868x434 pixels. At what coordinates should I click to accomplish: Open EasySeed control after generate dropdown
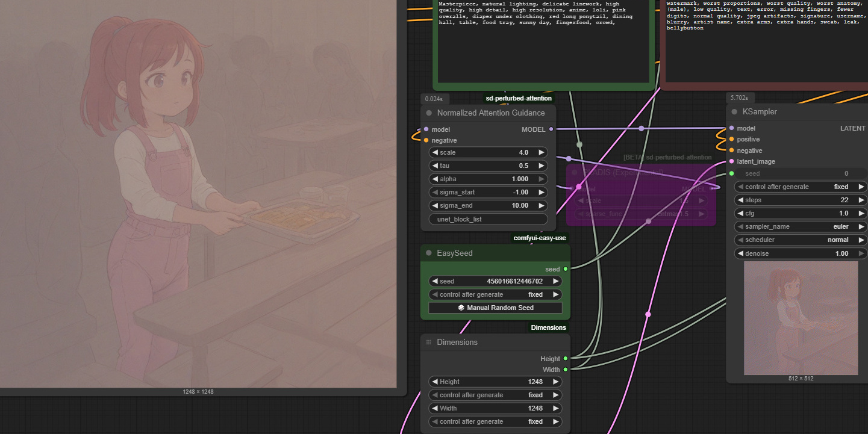[495, 294]
